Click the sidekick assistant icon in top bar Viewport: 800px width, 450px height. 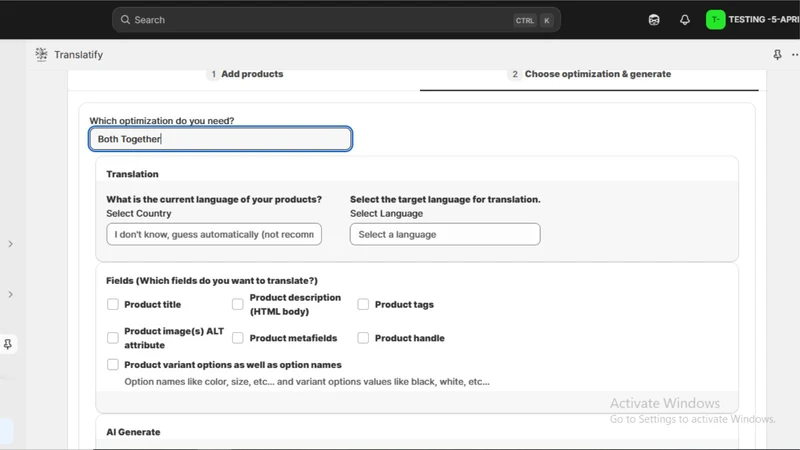click(654, 20)
